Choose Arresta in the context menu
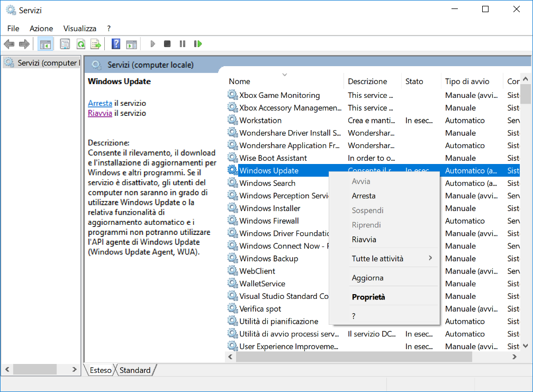 click(x=384, y=196)
